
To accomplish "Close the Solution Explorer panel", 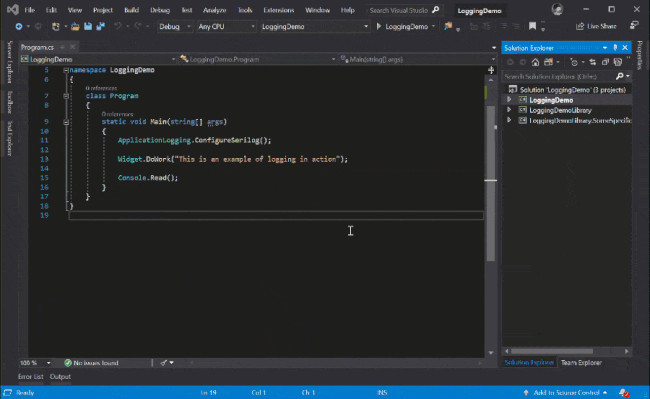I will (625, 48).
